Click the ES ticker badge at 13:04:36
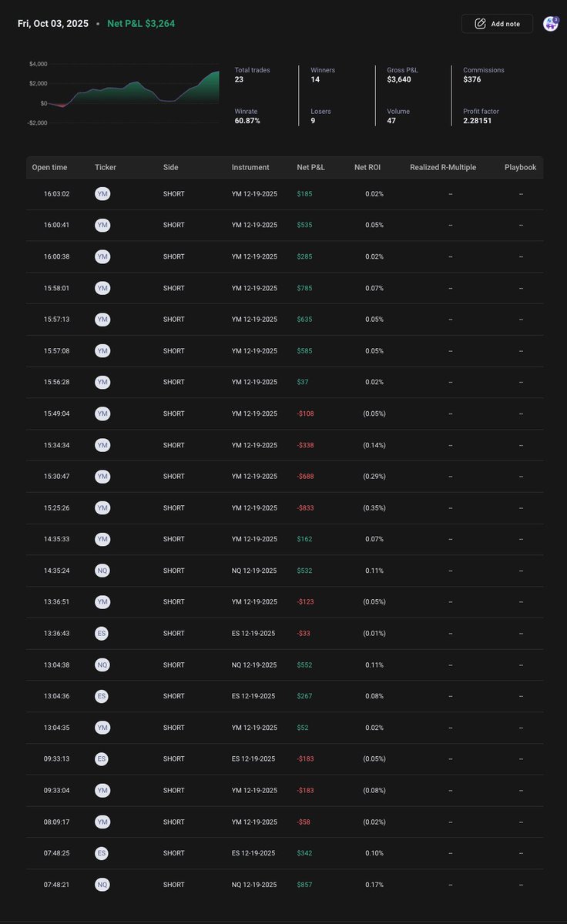Viewport: 567px width, 924px height. (102, 696)
